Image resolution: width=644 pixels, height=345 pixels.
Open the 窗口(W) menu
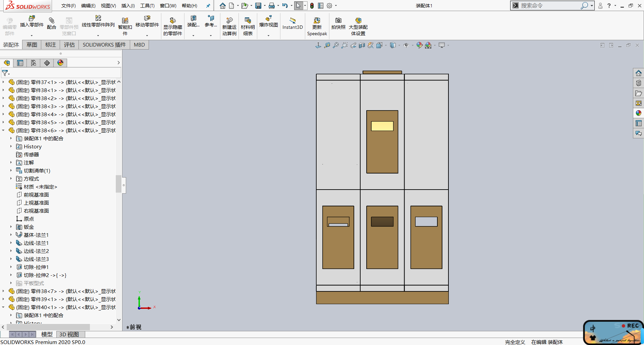point(168,6)
